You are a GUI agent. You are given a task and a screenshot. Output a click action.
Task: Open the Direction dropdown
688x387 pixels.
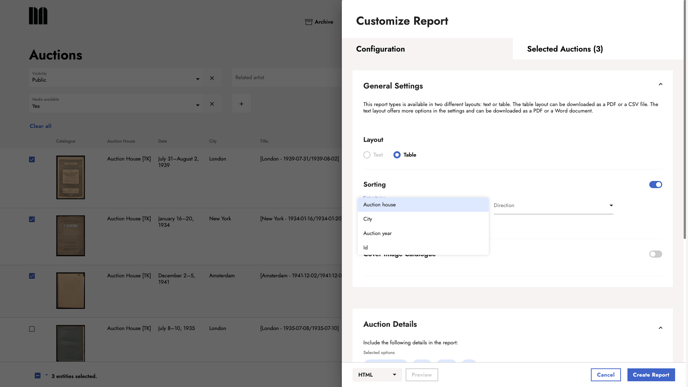(x=553, y=205)
